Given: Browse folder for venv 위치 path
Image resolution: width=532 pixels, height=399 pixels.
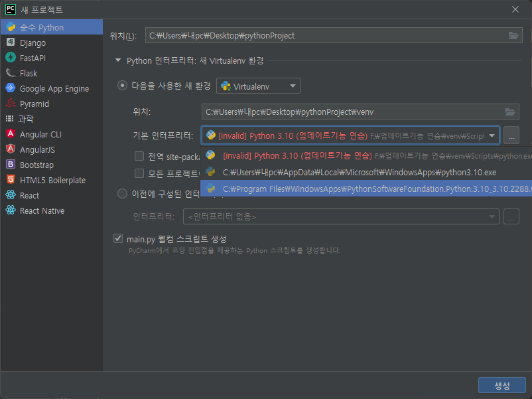Looking at the screenshot, I should (x=510, y=112).
